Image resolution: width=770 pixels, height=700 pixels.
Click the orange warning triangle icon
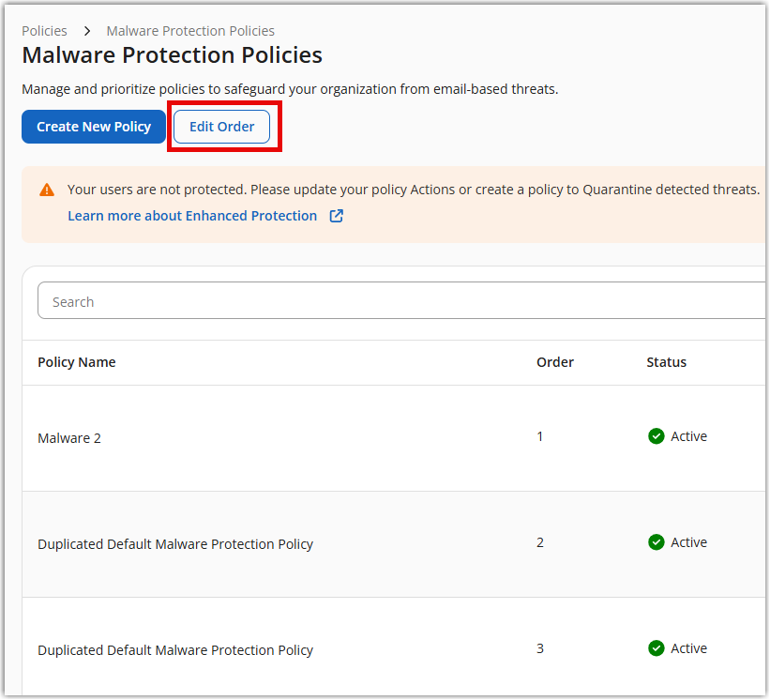point(47,190)
